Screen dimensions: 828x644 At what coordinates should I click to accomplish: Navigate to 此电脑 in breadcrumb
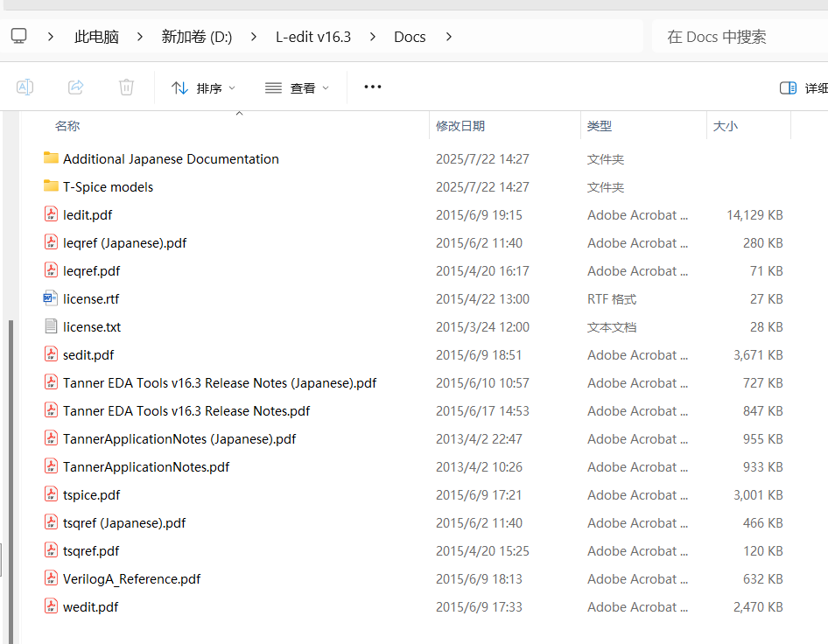click(96, 37)
